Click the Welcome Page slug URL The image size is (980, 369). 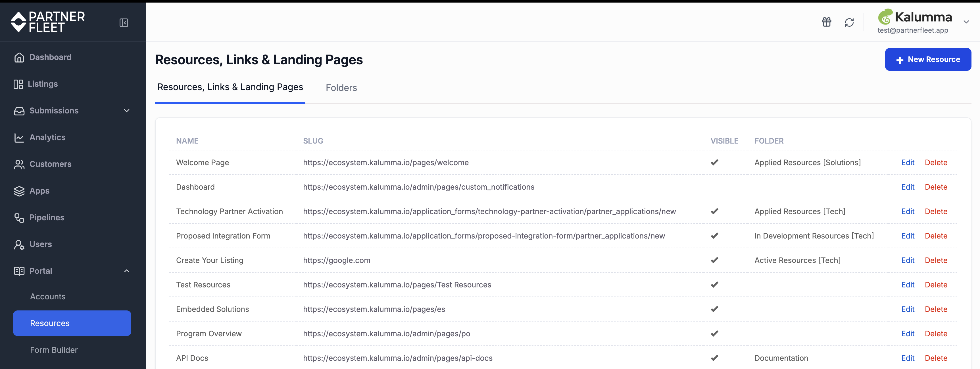386,163
